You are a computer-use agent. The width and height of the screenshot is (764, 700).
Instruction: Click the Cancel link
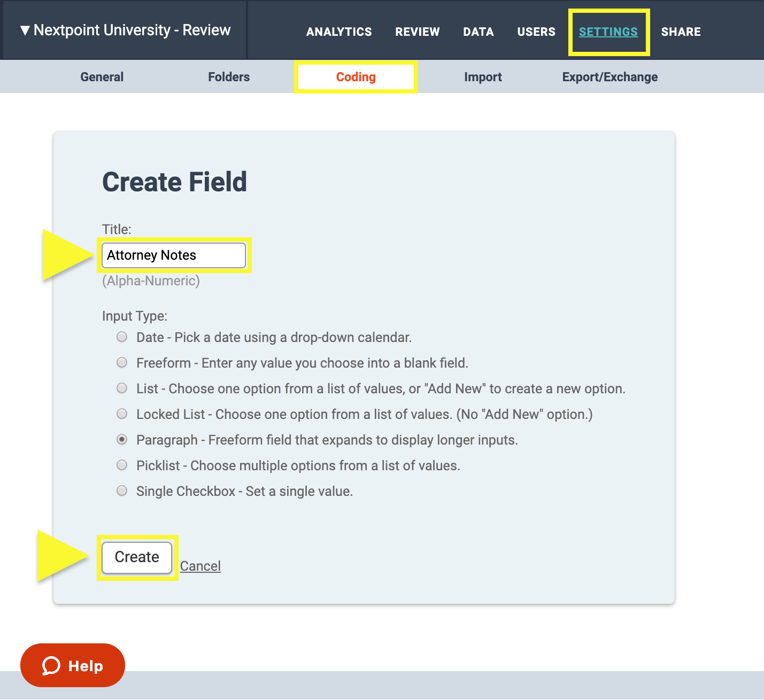click(200, 566)
